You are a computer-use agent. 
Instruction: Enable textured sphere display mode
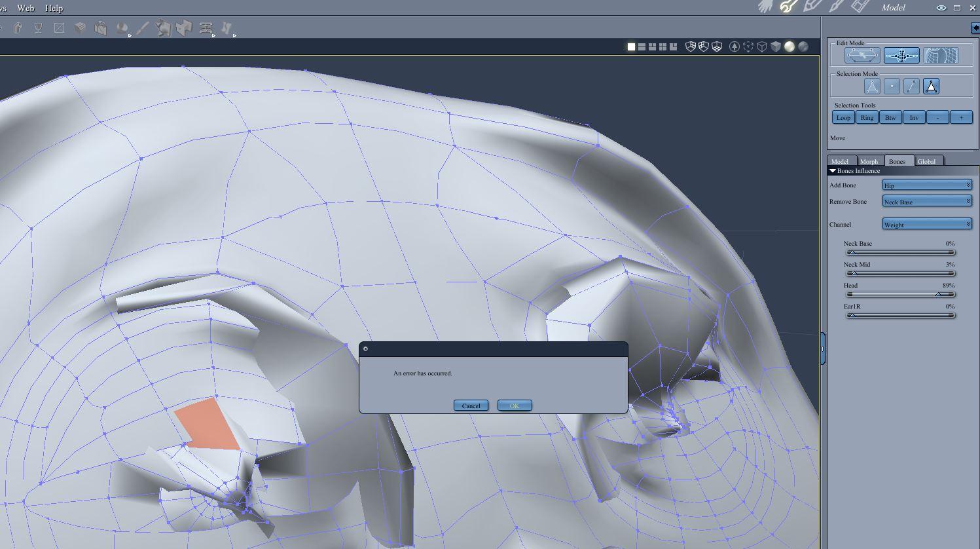pyautogui.click(x=803, y=47)
